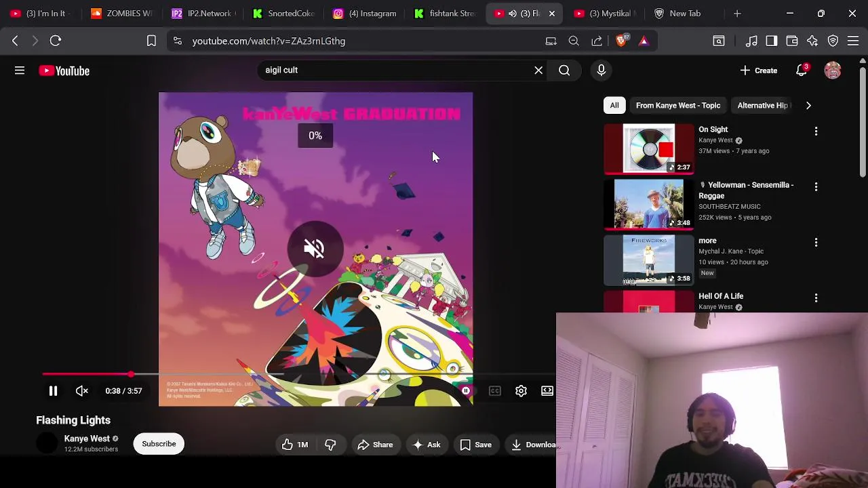Mute the playing tab's audio indicator
The width and height of the screenshot is (868, 488).
(x=513, y=14)
